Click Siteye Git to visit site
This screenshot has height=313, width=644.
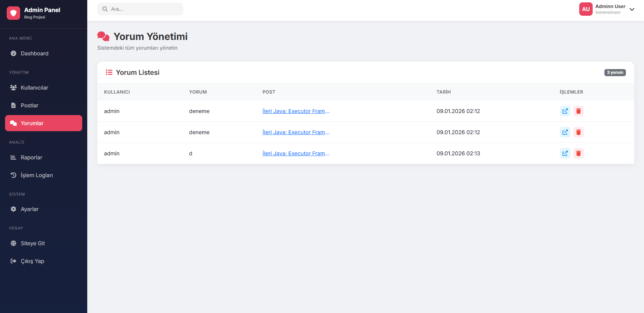33,243
